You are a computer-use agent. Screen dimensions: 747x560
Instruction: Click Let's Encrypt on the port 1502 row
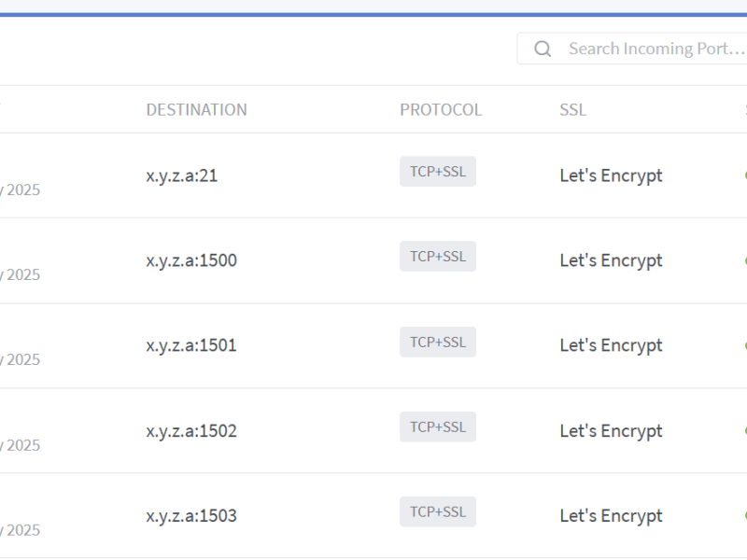pyautogui.click(x=611, y=429)
